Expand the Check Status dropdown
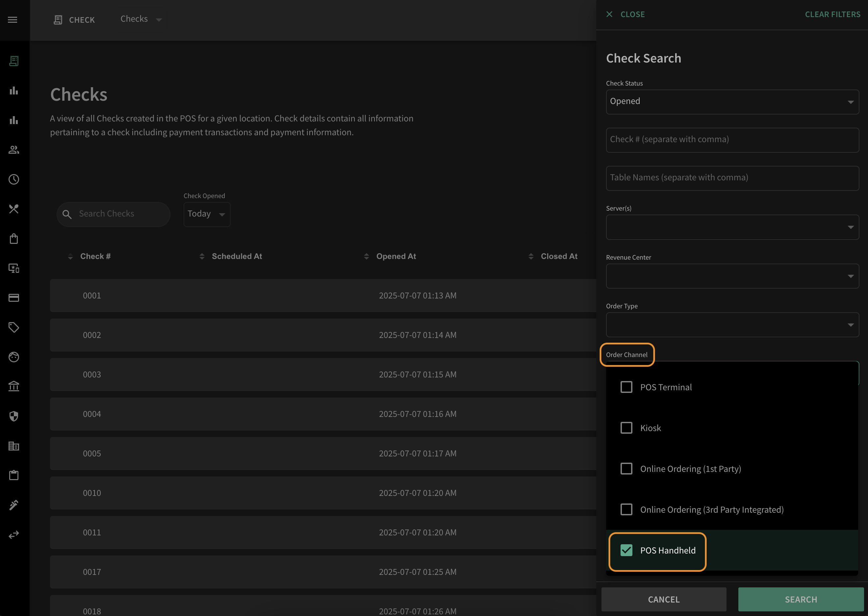Image resolution: width=868 pixels, height=616 pixels. pyautogui.click(x=732, y=102)
